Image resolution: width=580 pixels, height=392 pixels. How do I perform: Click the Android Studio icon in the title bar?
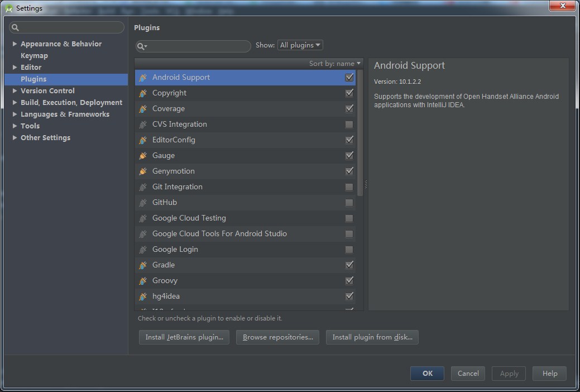point(9,8)
